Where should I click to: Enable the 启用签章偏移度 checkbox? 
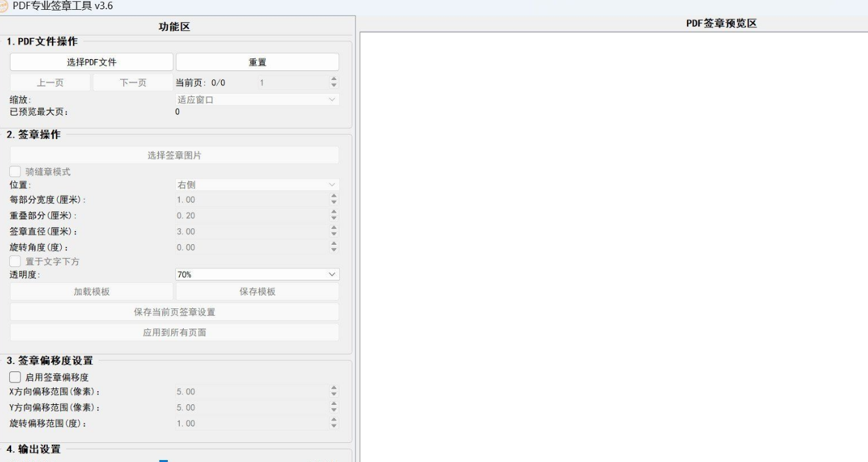(x=15, y=377)
